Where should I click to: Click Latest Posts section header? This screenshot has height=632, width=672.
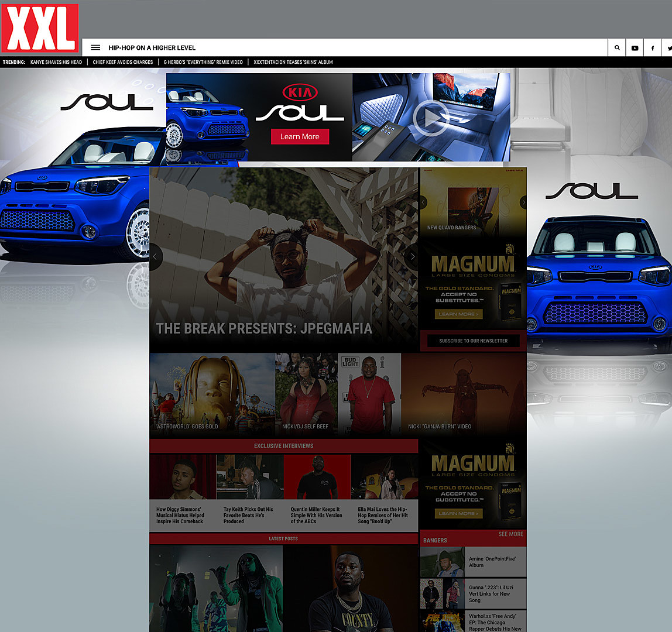(x=283, y=538)
